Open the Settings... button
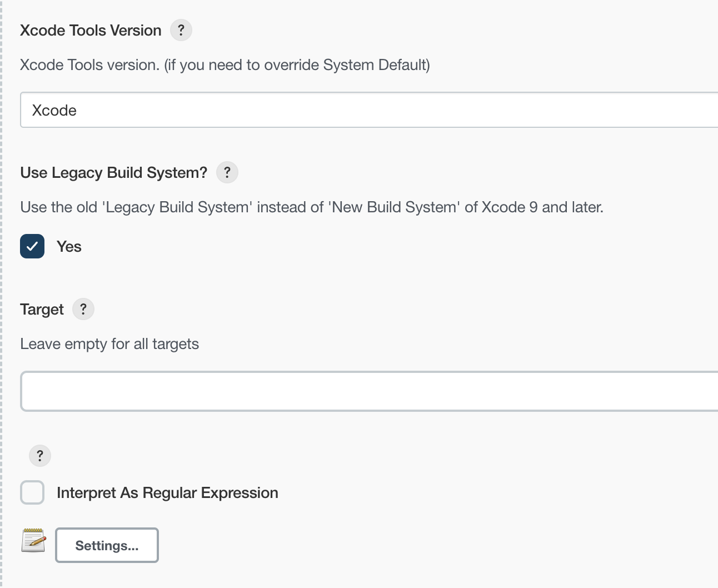718x588 pixels. coord(107,545)
